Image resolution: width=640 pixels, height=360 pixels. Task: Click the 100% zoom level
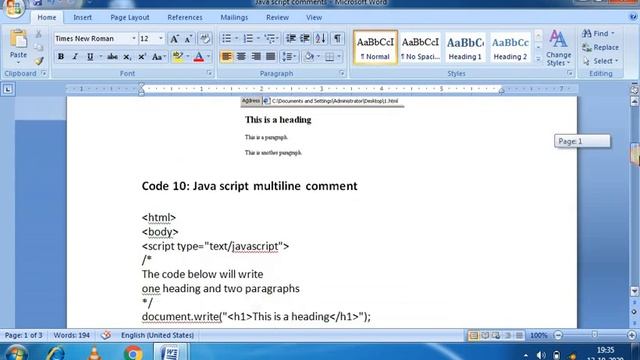[538, 336]
